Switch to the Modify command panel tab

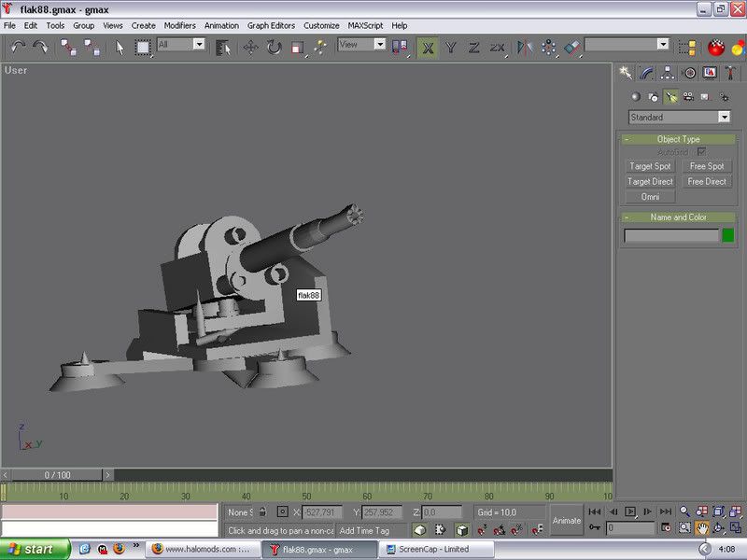coord(646,73)
